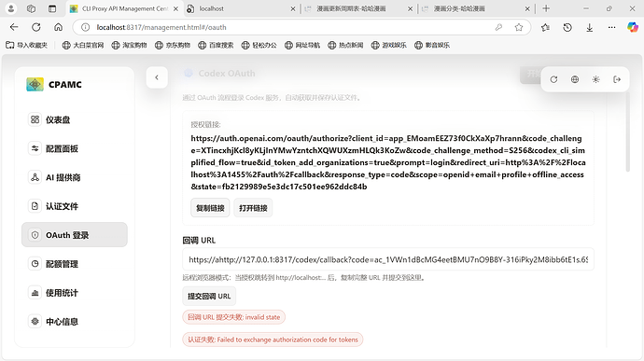This screenshot has width=644, height=361.
Task: Click the CPAMC logo icon
Action: 35,84
